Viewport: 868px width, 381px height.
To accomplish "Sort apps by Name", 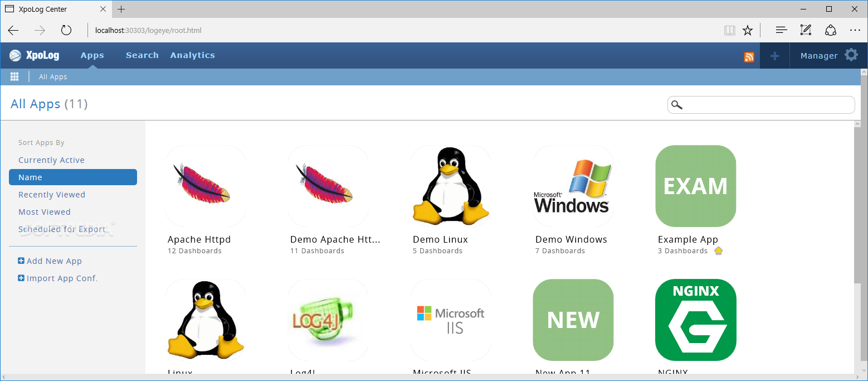I will tap(73, 177).
